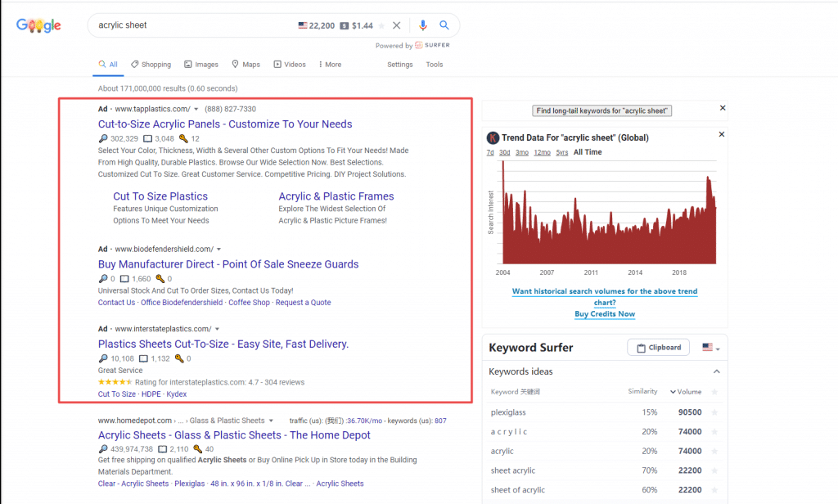The height and width of the screenshot is (504, 838).
Task: Switch to the Images tab
Action: coord(201,64)
